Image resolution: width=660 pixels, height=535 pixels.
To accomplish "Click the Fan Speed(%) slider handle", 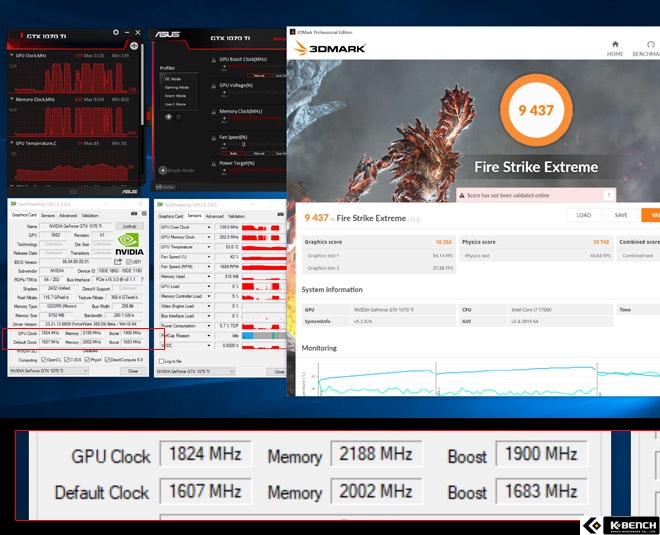I will point(243,144).
